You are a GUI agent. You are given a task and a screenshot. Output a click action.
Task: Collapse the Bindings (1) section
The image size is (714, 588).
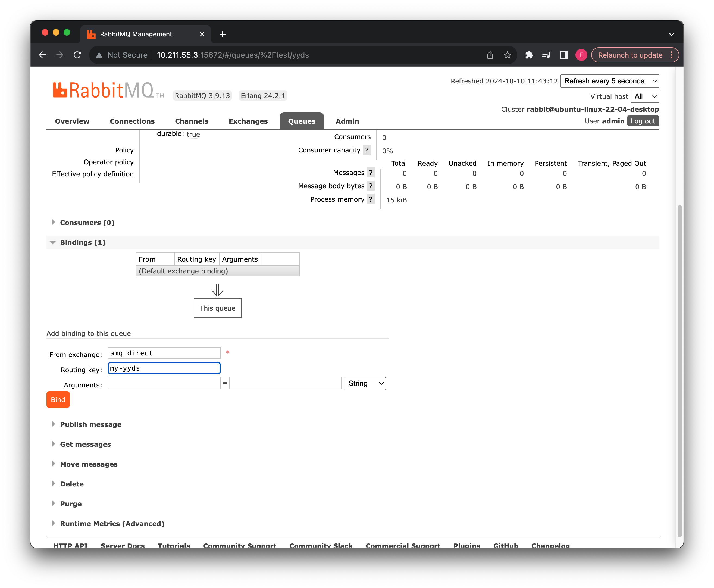pos(82,243)
